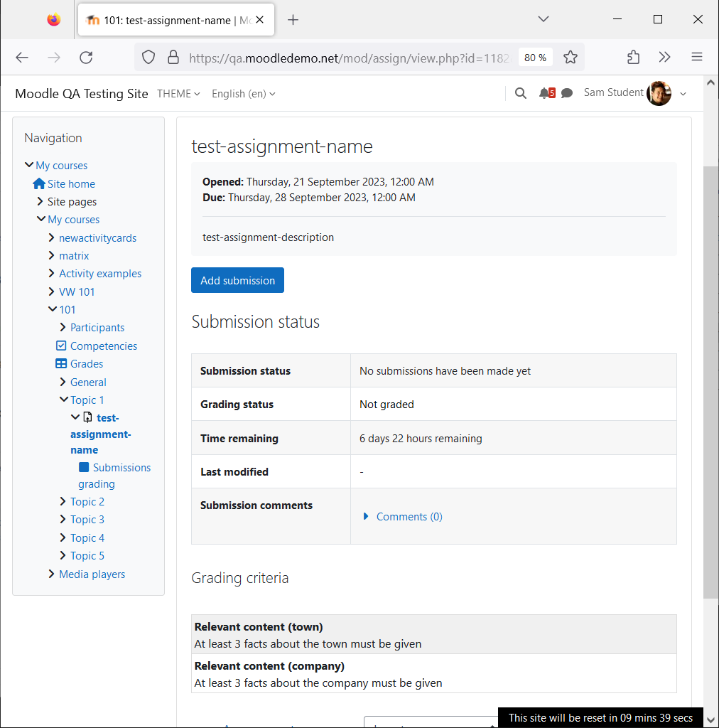Image resolution: width=719 pixels, height=728 pixels.
Task: Open the Topic 4 link
Action: pyautogui.click(x=87, y=537)
